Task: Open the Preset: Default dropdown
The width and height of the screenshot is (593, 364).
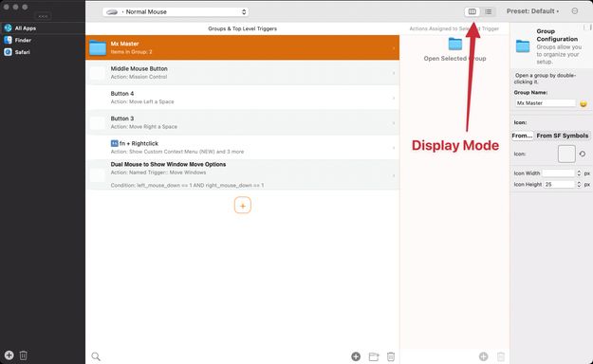Action: 532,11
